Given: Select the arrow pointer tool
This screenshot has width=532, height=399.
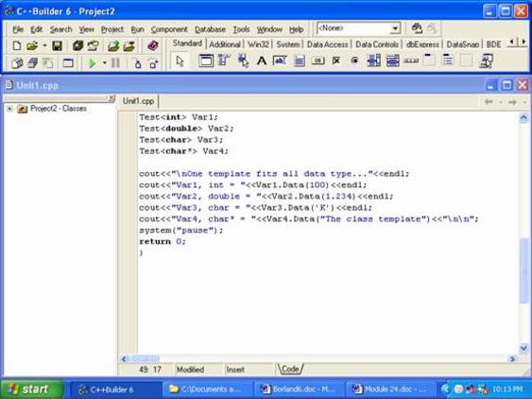Looking at the screenshot, I should pos(180,61).
